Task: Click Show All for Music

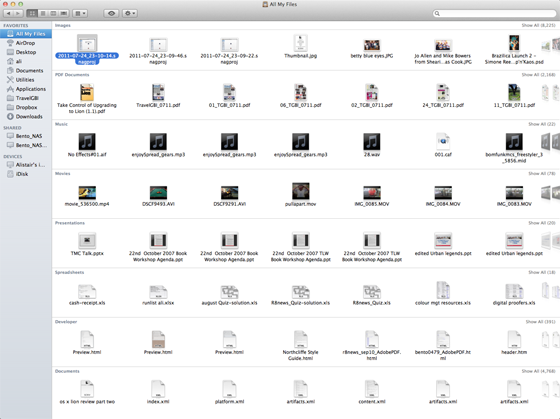Action: (x=542, y=124)
